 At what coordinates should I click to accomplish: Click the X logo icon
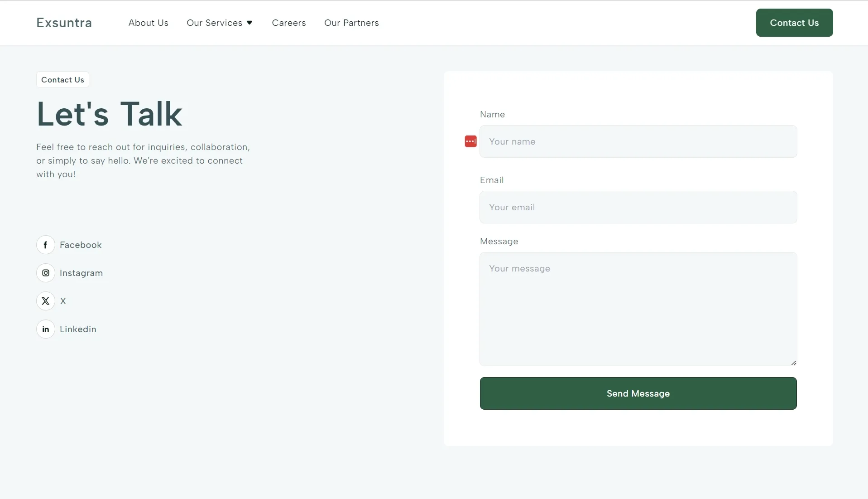(x=46, y=301)
